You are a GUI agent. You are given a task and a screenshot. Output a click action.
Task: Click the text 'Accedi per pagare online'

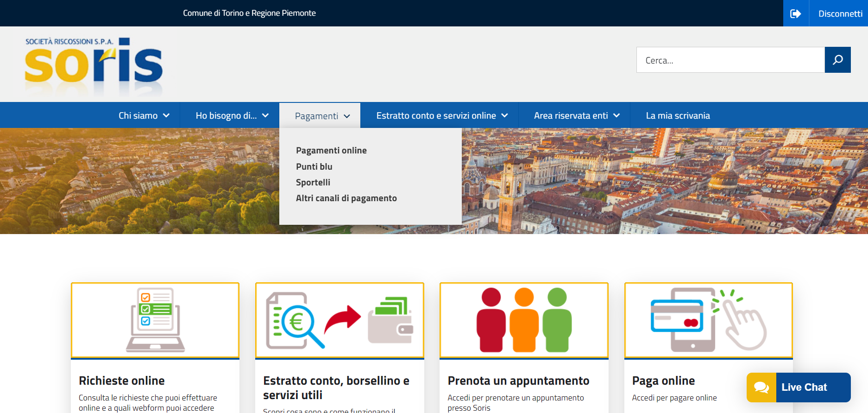pos(674,398)
